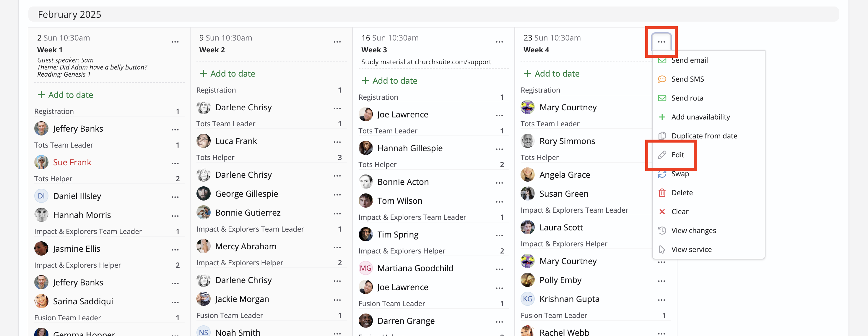Open options for Tim Spring
Viewport: 868px width, 336px height.
[499, 235]
